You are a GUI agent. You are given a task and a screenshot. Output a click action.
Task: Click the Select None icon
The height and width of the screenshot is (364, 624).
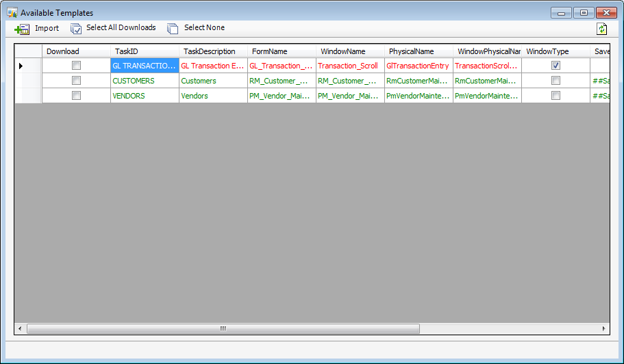(x=173, y=29)
